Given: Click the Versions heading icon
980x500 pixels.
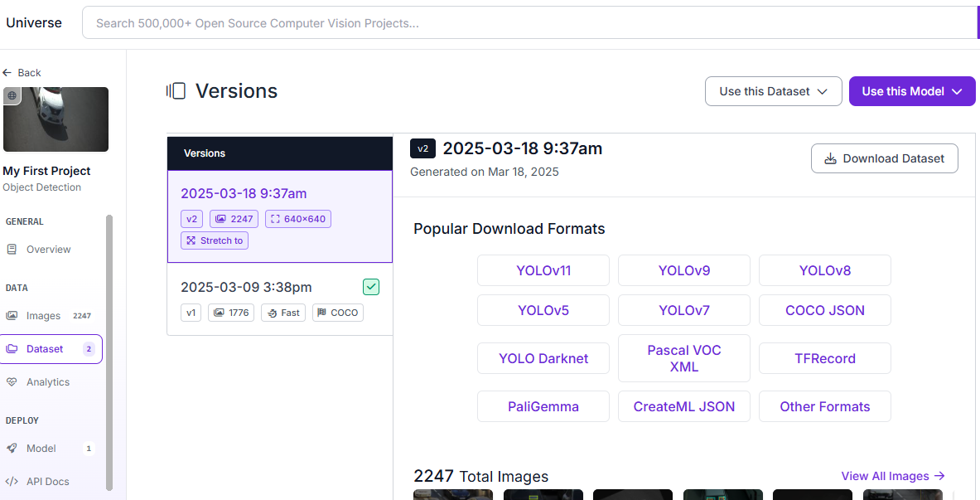Looking at the screenshot, I should point(176,91).
